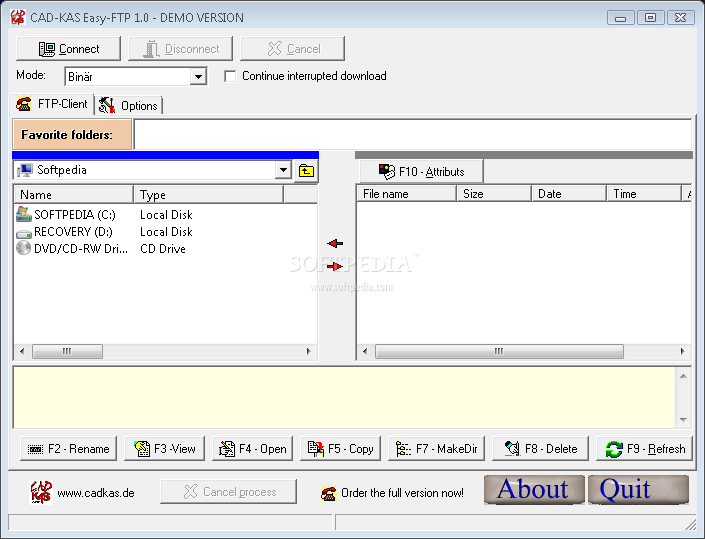Viewport: 705px width, 539px height.
Task: Click the log panel scroll up arrow
Action: click(683, 376)
